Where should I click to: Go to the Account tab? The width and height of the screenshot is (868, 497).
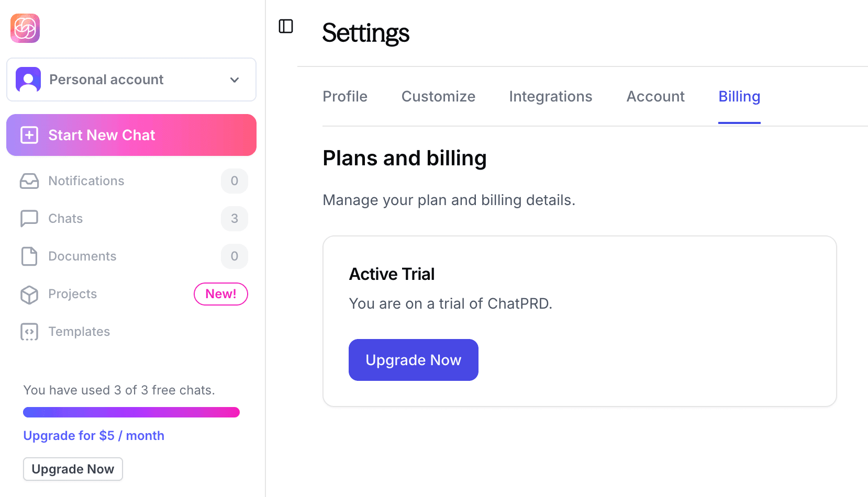coord(655,96)
